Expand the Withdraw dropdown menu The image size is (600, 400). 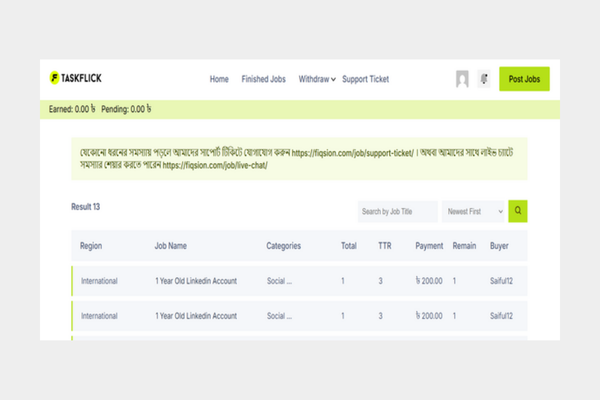point(317,79)
